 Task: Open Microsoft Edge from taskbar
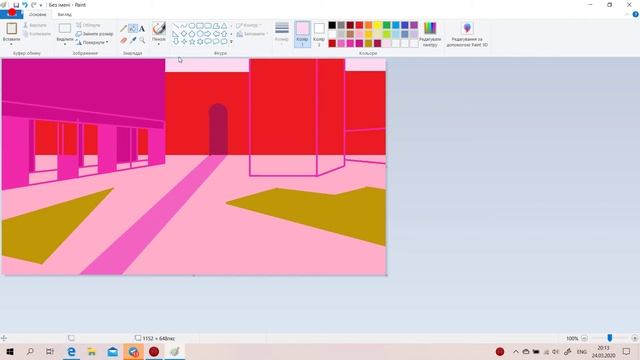(71, 351)
